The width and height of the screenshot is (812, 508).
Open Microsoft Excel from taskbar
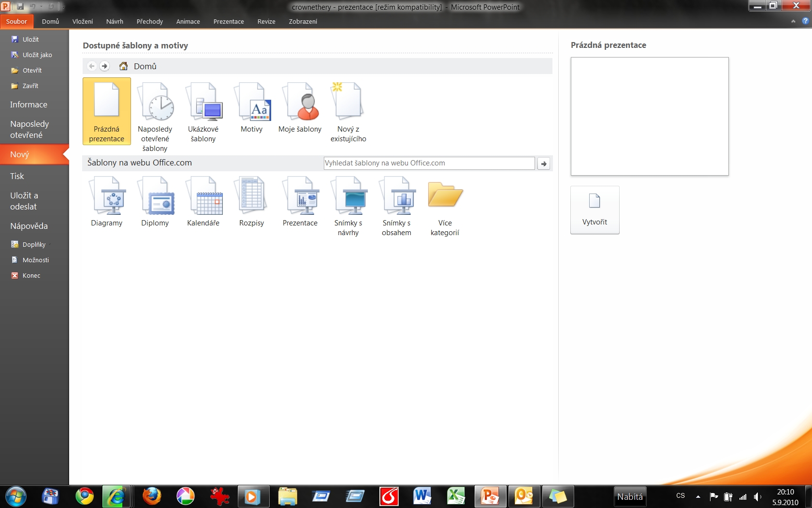tap(456, 496)
